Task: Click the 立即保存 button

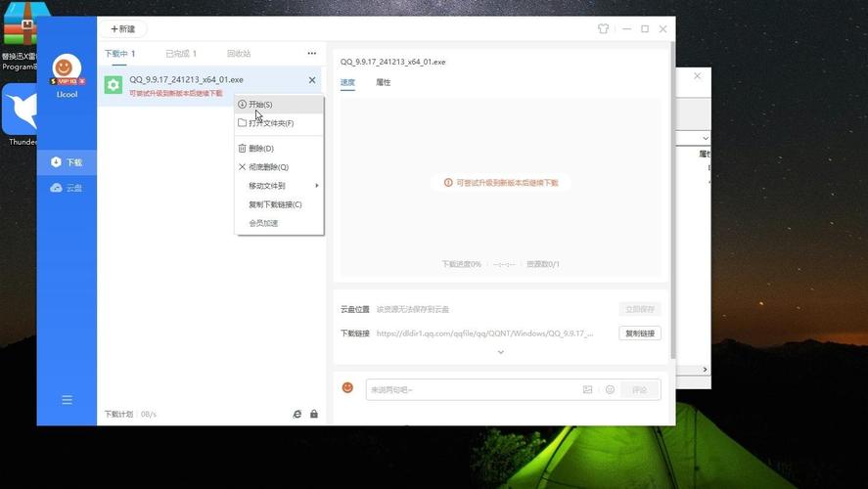Action: coord(640,309)
